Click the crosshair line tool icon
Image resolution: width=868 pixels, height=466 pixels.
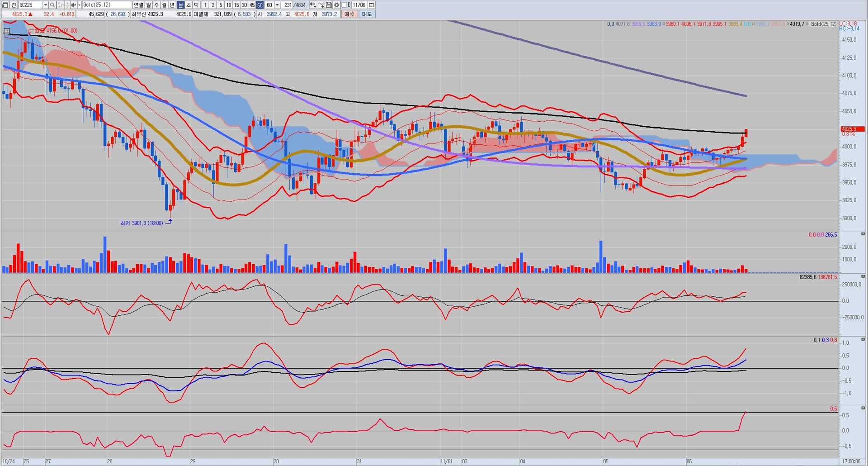coord(321,5)
